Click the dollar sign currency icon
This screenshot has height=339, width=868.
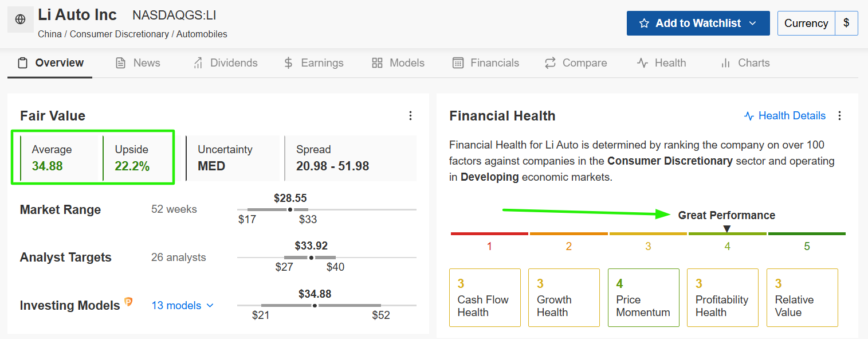847,24
